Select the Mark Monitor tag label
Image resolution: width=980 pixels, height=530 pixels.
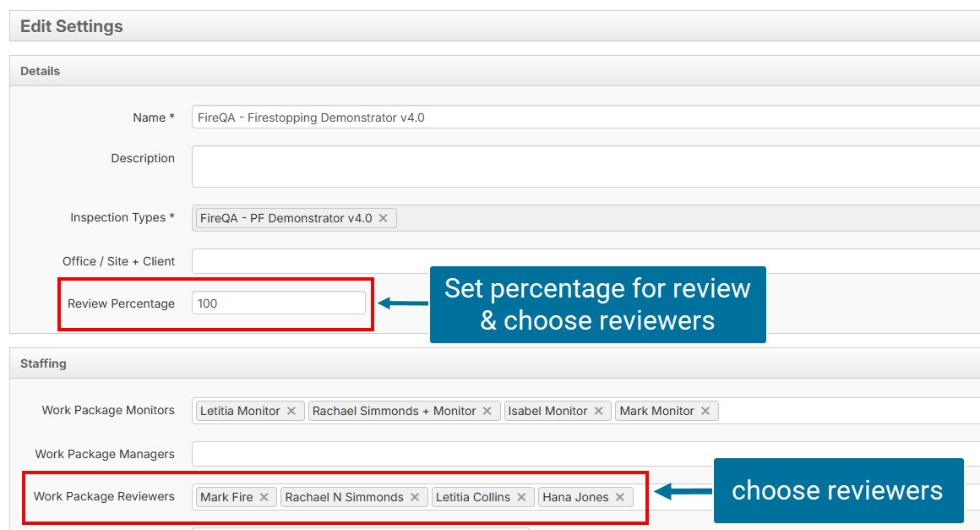pyautogui.click(x=656, y=411)
